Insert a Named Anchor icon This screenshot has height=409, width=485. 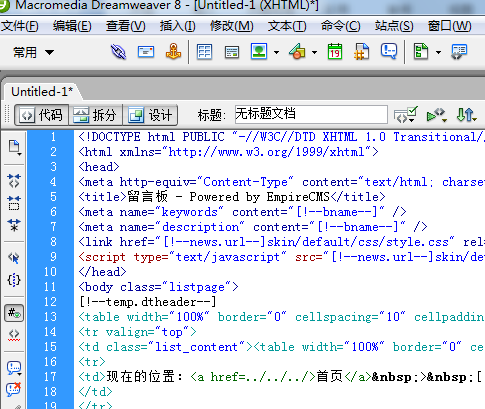pos(173,52)
